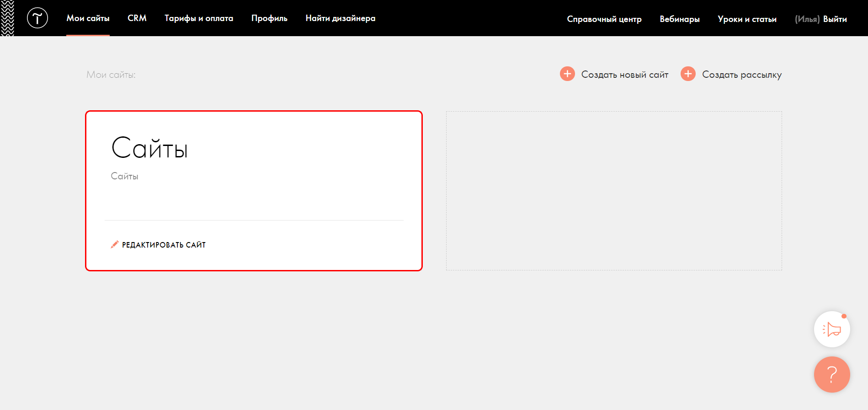The height and width of the screenshot is (410, 868).
Task: Log out using the Выйти link
Action: coord(835,19)
